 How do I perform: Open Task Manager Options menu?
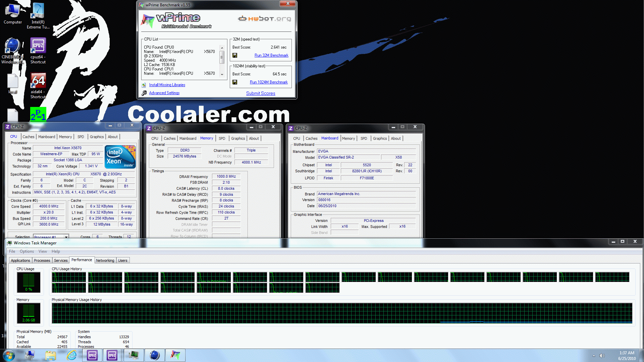point(27,251)
